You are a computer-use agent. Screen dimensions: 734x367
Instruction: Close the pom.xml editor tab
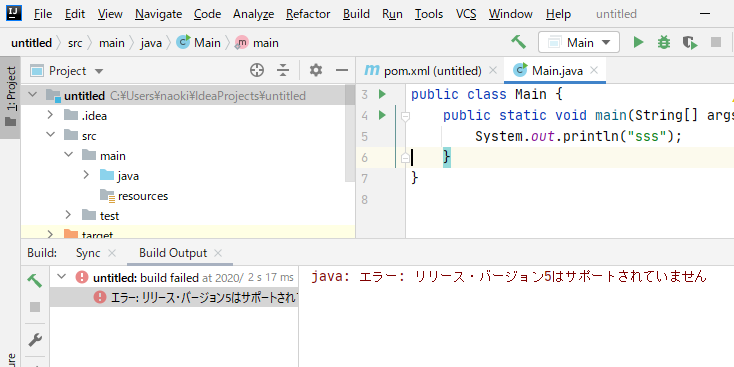492,71
